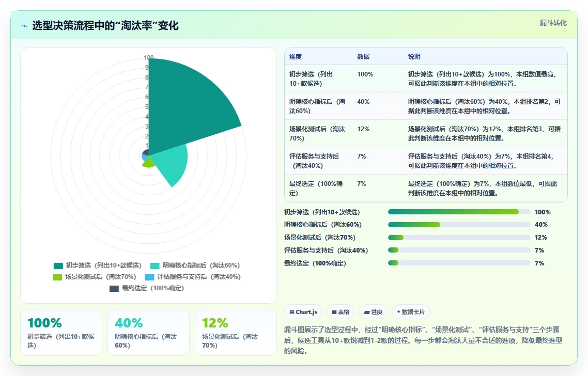Select the 40% value in the table's 数据 column
Image resolution: width=588 pixels, height=376 pixels.
point(363,102)
